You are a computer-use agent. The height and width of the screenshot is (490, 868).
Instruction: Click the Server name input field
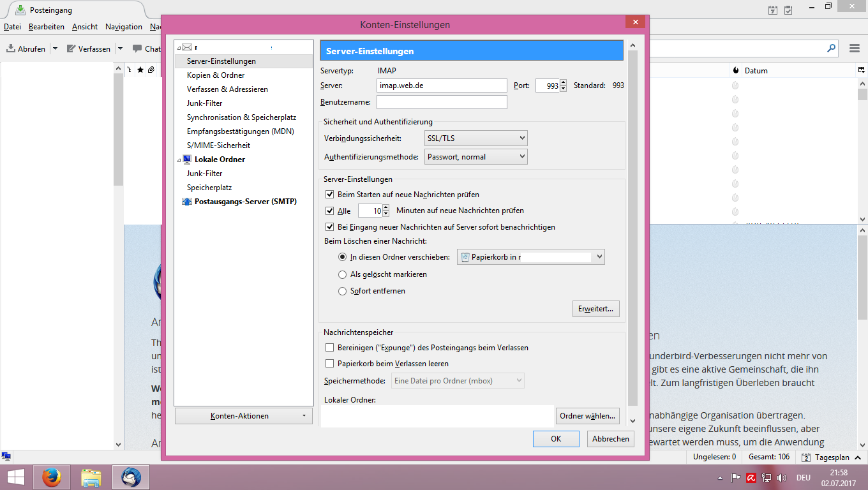click(442, 85)
